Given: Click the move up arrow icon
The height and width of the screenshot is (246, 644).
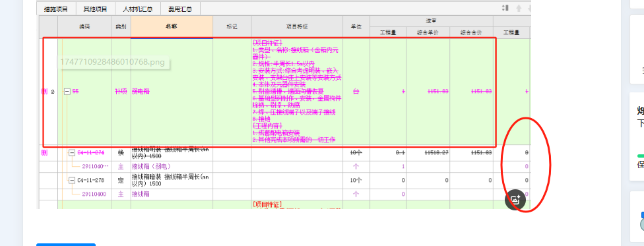Looking at the screenshot, I should 519,8.
